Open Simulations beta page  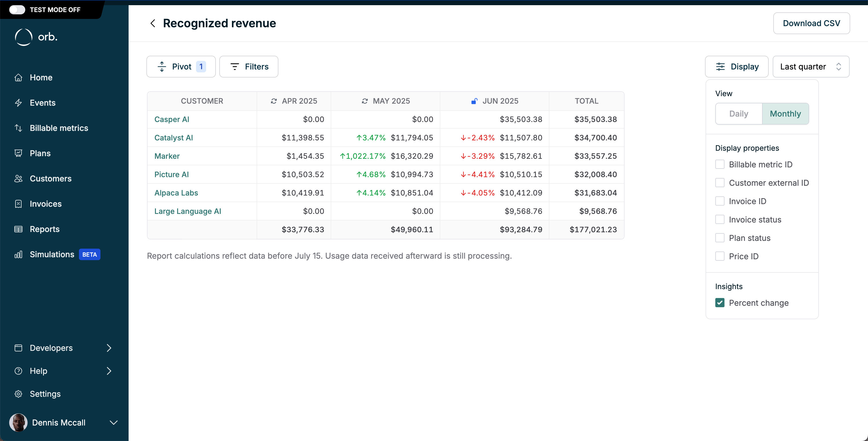click(52, 255)
